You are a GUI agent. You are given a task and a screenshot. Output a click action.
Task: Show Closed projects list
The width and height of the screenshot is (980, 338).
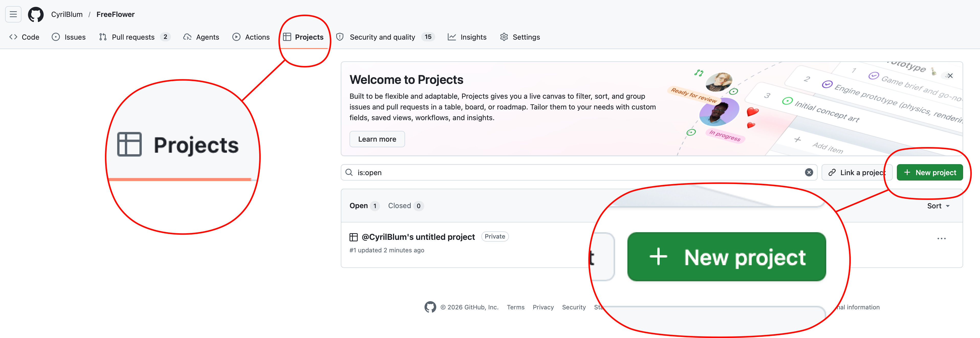pos(406,206)
